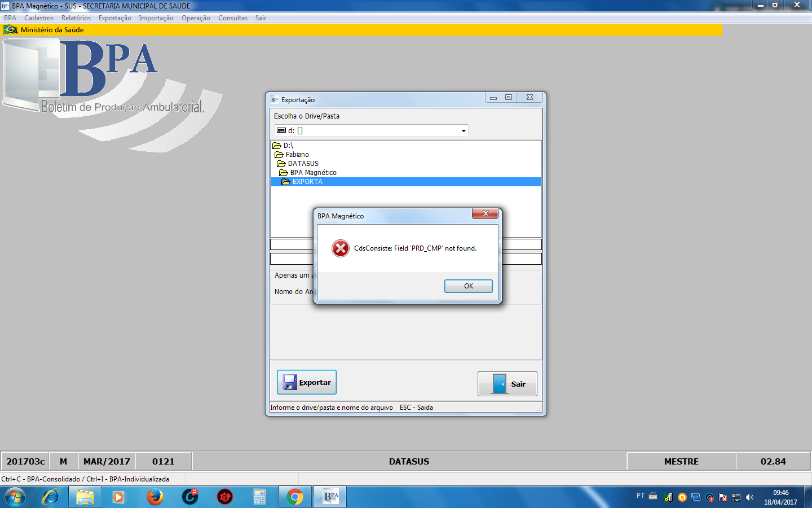
Task: Open the Relatórios menu
Action: pos(76,18)
